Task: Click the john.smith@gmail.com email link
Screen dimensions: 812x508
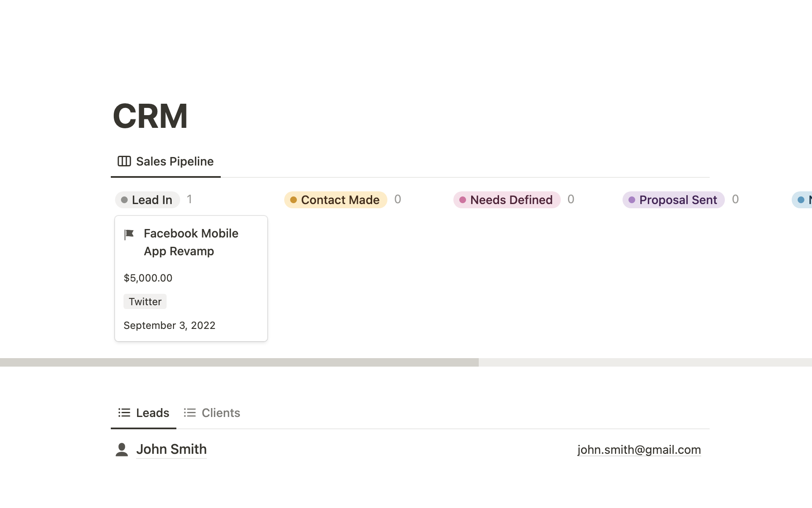Action: tap(639, 450)
